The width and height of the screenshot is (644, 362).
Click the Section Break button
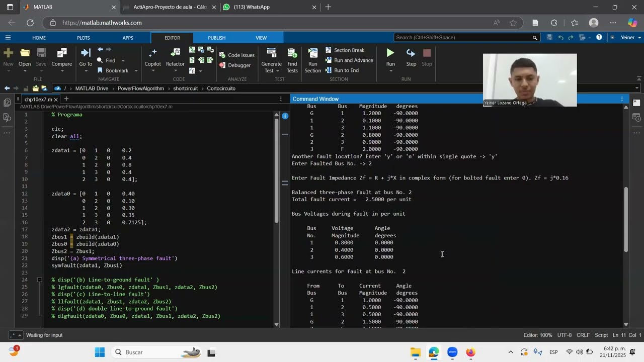click(x=345, y=50)
